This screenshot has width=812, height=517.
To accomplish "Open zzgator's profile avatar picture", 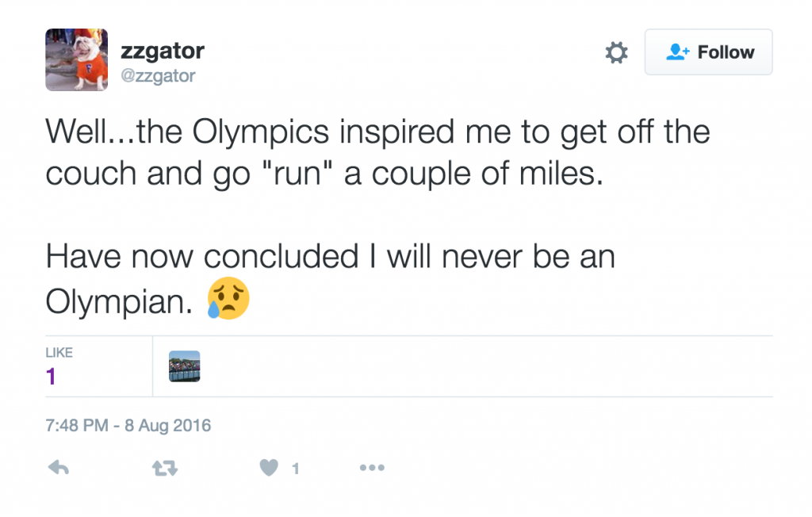I will pos(76,59).
